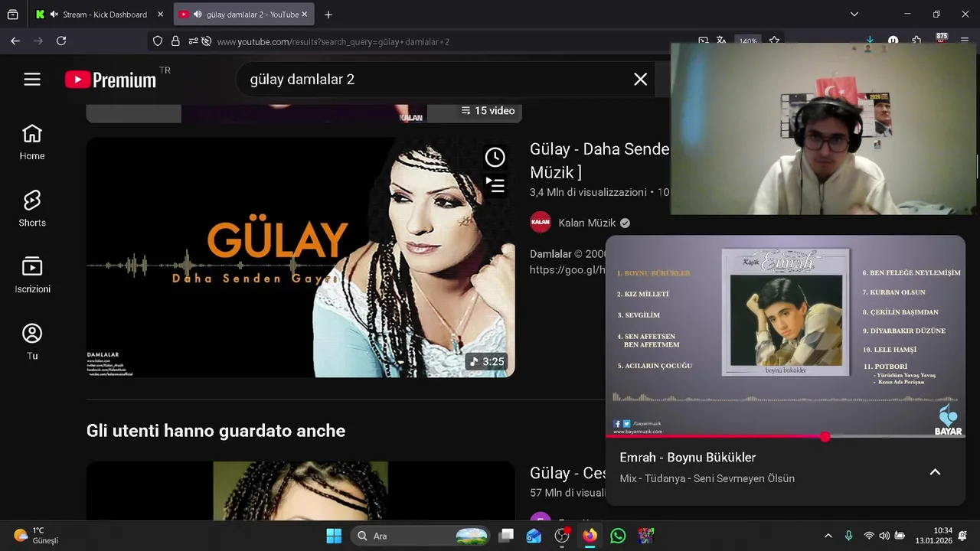Open WhatsApp from the taskbar

point(618,536)
